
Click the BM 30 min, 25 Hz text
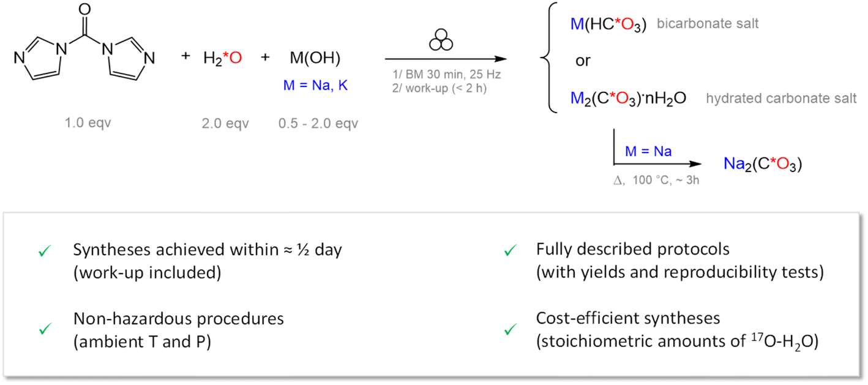447,73
